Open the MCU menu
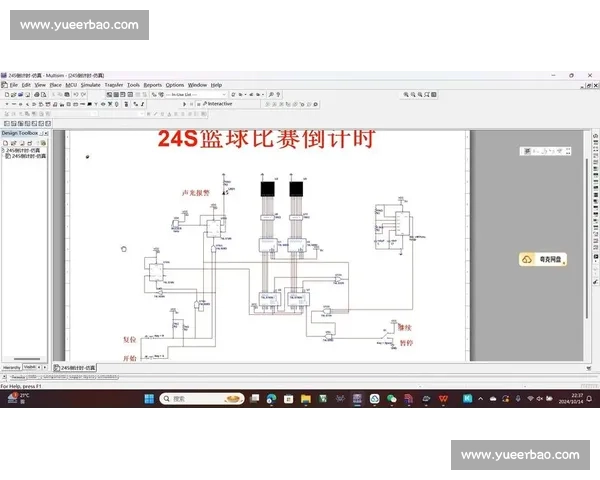 [x=71, y=85]
